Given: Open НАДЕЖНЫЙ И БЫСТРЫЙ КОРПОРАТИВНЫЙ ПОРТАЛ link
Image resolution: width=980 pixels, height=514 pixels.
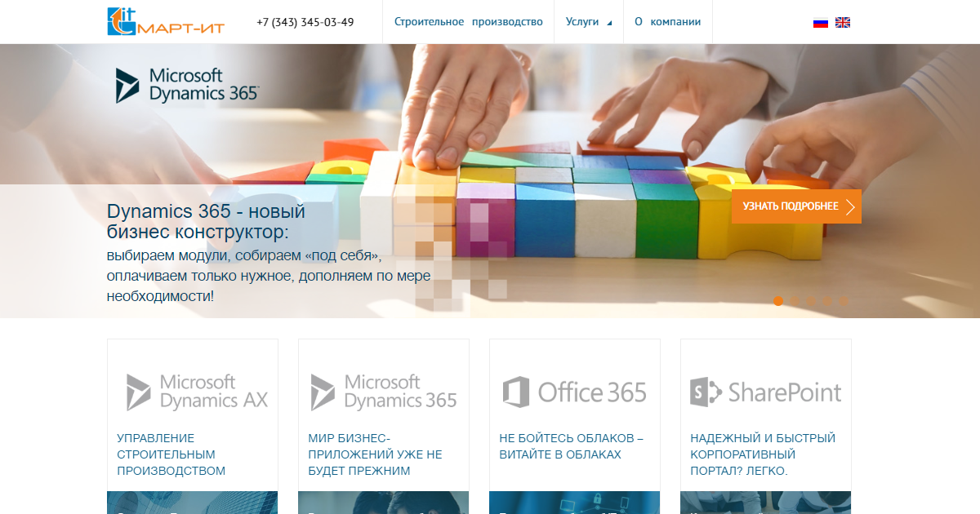Looking at the screenshot, I should pyautogui.click(x=763, y=454).
